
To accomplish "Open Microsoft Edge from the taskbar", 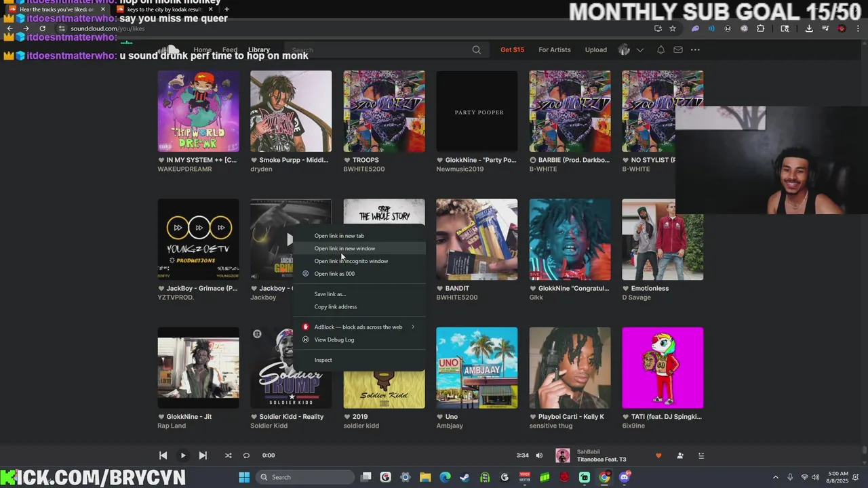I will click(x=445, y=477).
